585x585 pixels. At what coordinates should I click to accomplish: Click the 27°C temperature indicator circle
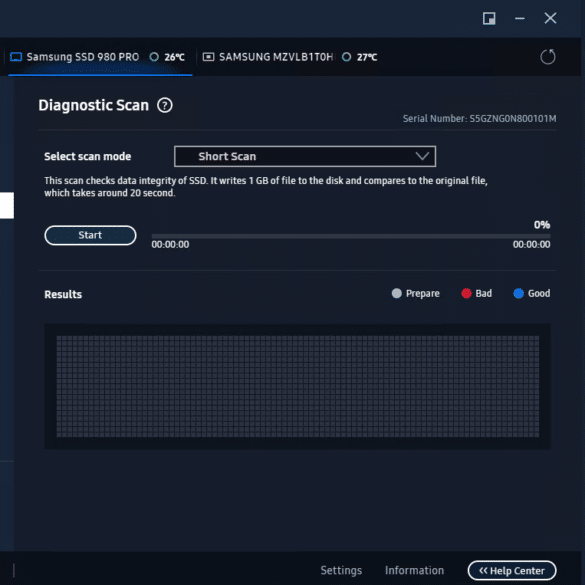(x=346, y=57)
